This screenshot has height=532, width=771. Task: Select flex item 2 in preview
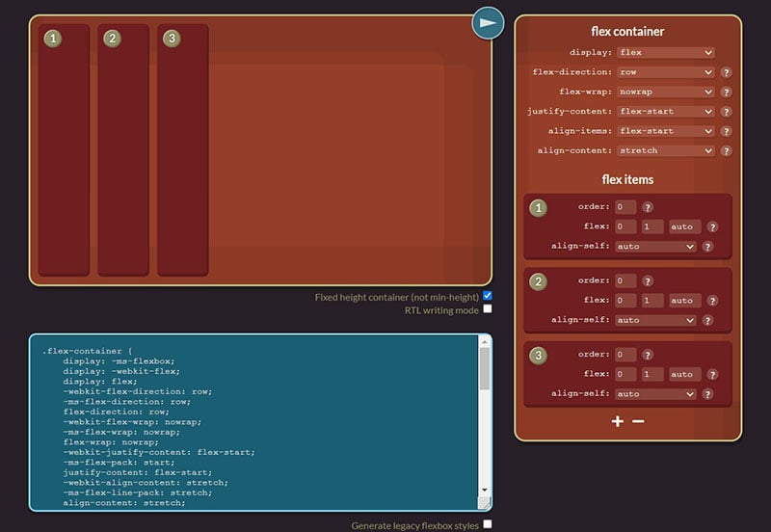click(123, 150)
